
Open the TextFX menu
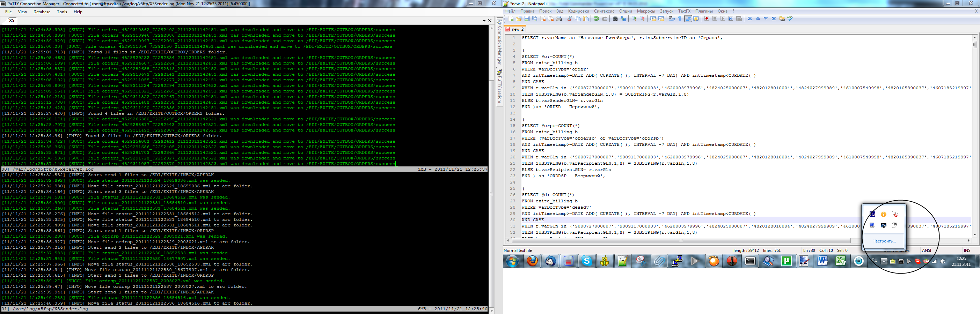pos(684,11)
